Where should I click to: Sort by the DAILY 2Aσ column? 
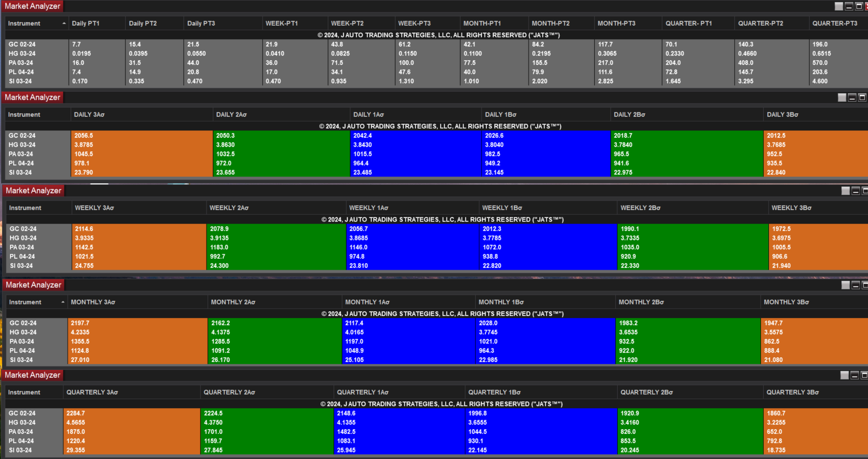[281, 115]
